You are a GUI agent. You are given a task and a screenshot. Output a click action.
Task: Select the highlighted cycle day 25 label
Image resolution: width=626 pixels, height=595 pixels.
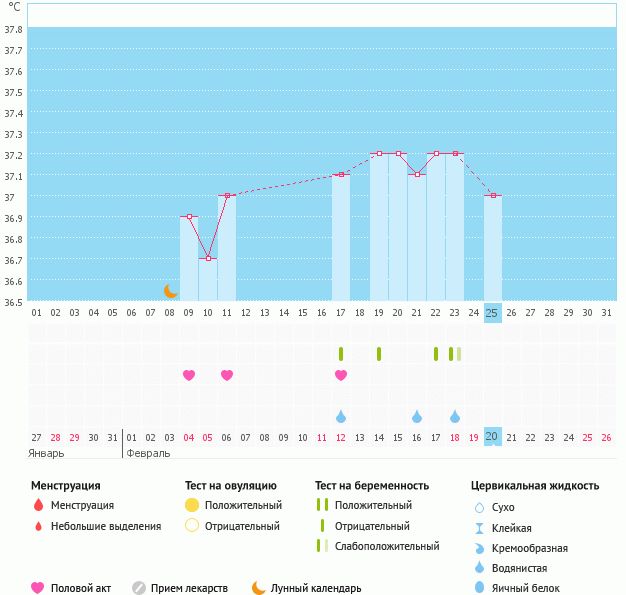[492, 313]
